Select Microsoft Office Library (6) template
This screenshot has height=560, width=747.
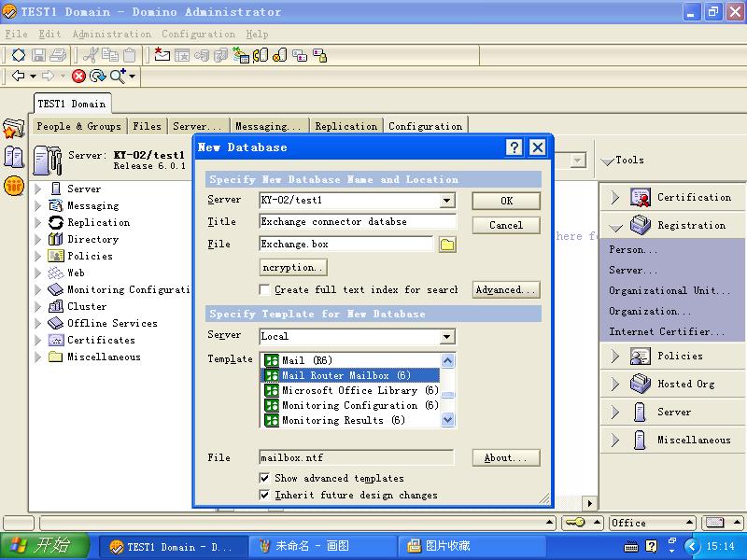[351, 390]
